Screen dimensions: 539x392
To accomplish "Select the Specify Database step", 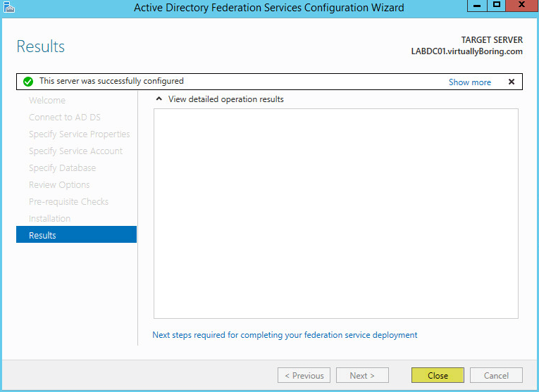I will point(62,168).
